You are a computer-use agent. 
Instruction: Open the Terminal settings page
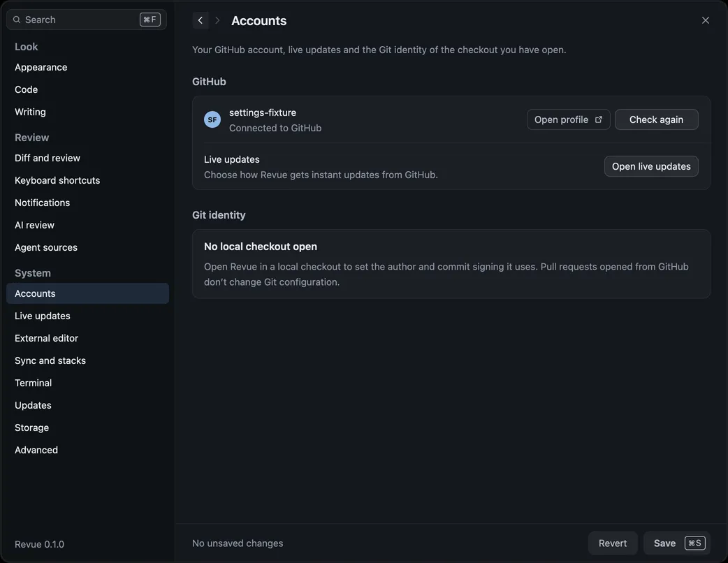pyautogui.click(x=88, y=383)
